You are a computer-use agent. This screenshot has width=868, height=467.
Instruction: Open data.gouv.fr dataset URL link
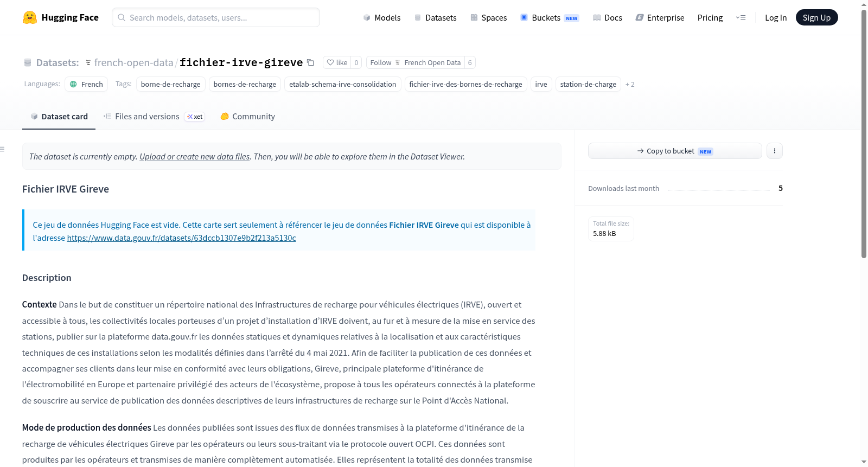click(x=181, y=238)
